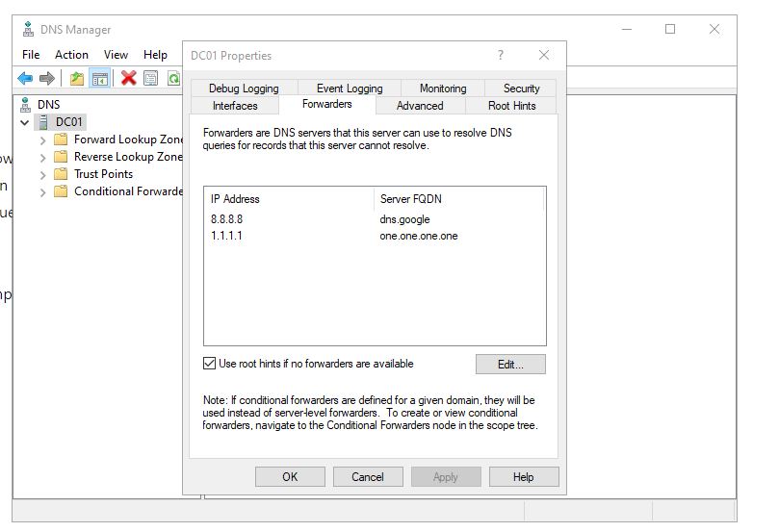
Task: Select Trust Points tree label
Action: pyautogui.click(x=103, y=174)
